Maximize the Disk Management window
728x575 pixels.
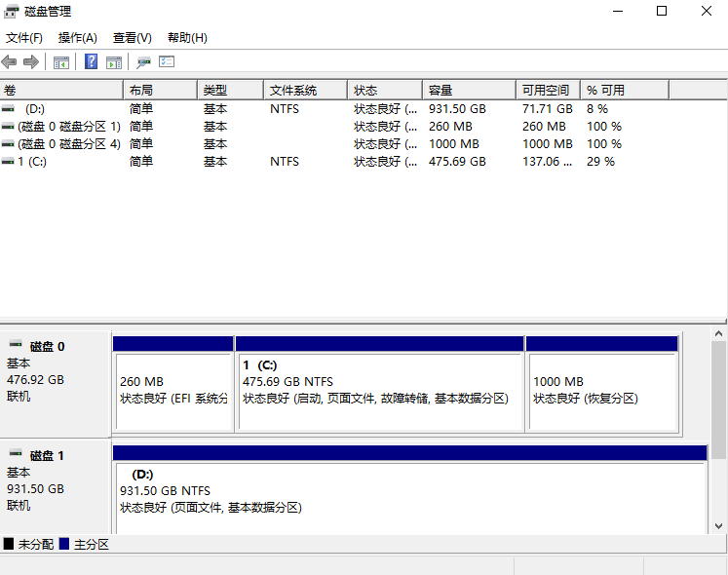click(x=662, y=11)
